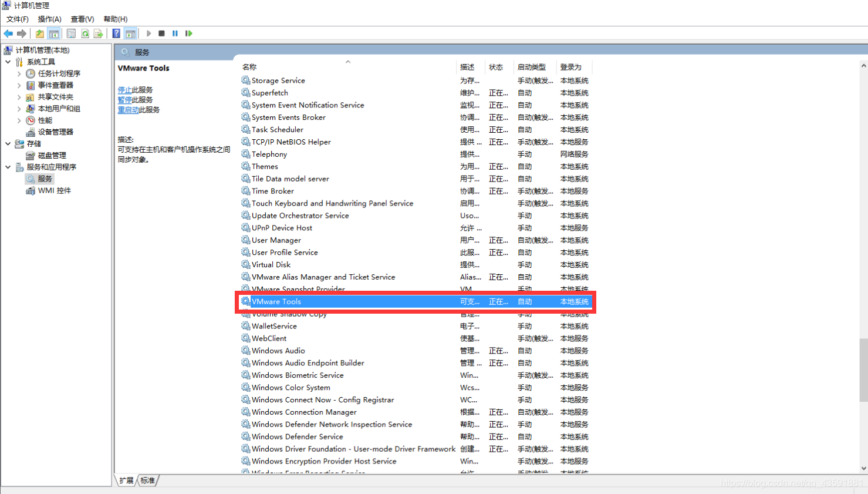Select VMware Alias Manager and Ticket Service
868x494 pixels.
(416, 277)
